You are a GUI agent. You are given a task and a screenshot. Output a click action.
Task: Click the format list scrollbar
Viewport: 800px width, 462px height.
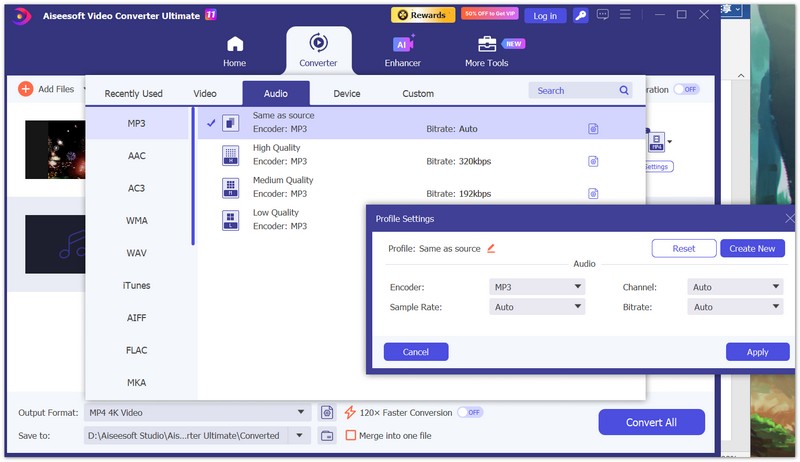click(x=193, y=176)
